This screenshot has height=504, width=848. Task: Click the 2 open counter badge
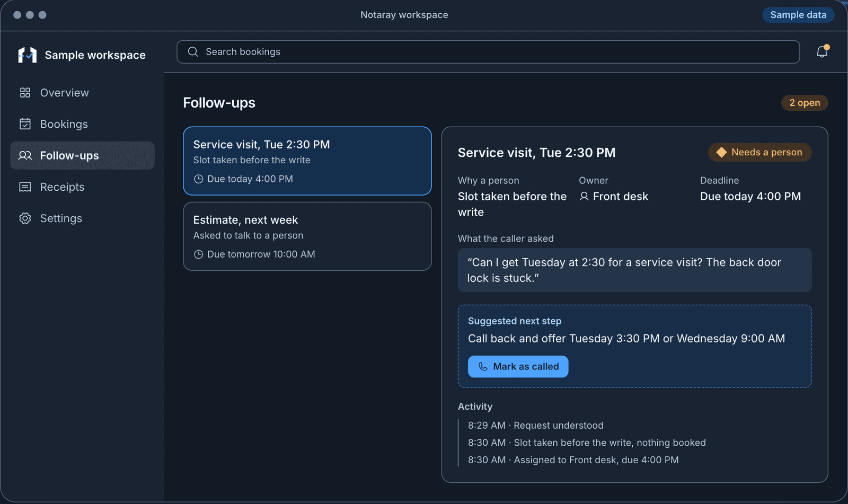805,103
